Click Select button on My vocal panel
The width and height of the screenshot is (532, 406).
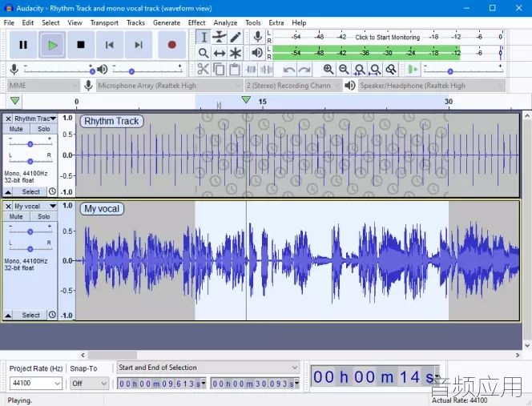tap(30, 316)
